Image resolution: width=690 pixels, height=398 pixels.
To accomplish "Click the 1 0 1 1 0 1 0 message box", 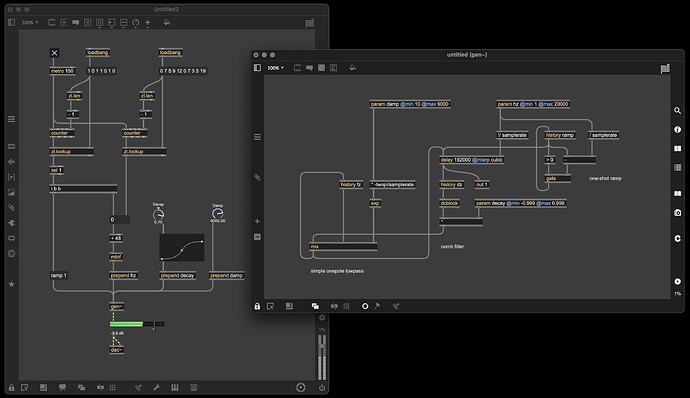I will (101, 71).
